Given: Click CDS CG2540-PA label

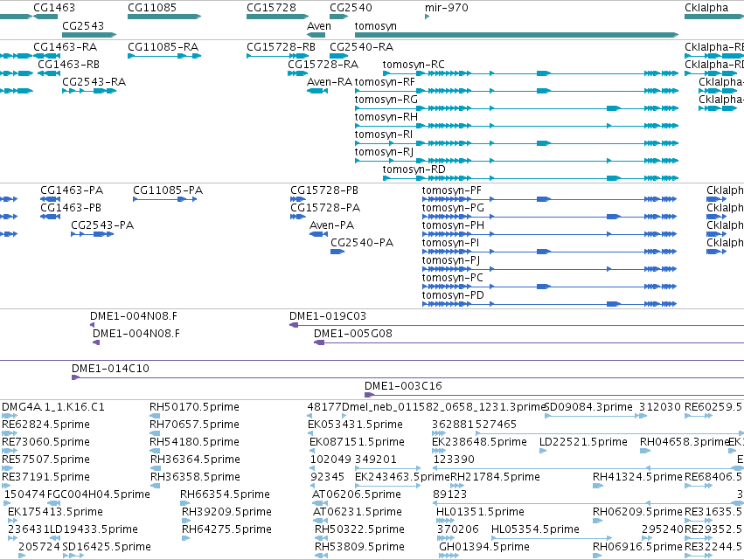Looking at the screenshot, I should 362,243.
